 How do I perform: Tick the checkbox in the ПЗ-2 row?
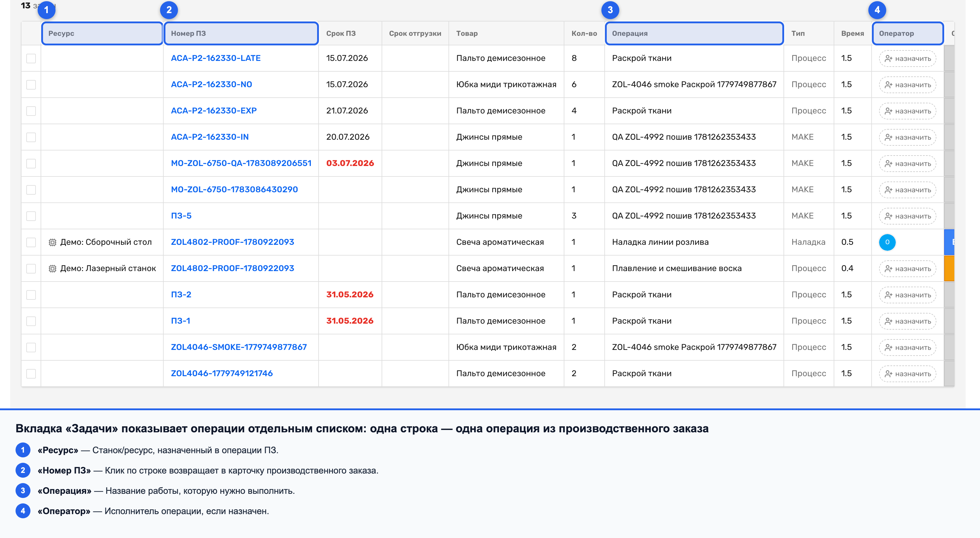coord(31,295)
